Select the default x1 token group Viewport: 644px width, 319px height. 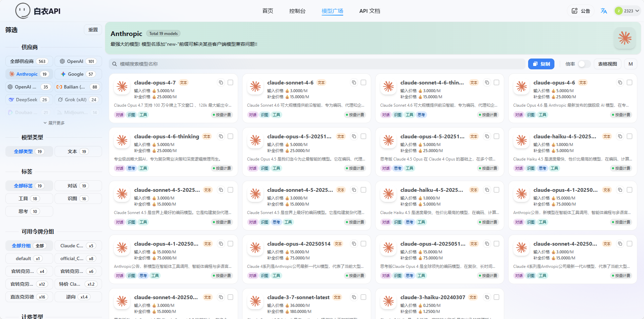click(x=29, y=258)
